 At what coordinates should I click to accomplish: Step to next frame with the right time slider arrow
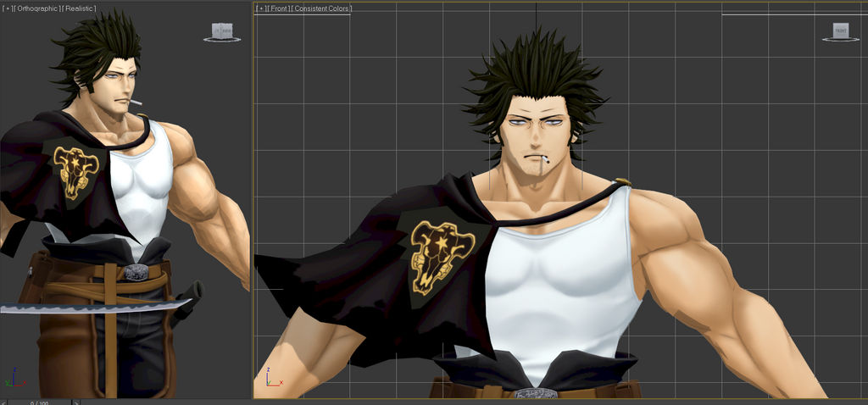(76, 402)
